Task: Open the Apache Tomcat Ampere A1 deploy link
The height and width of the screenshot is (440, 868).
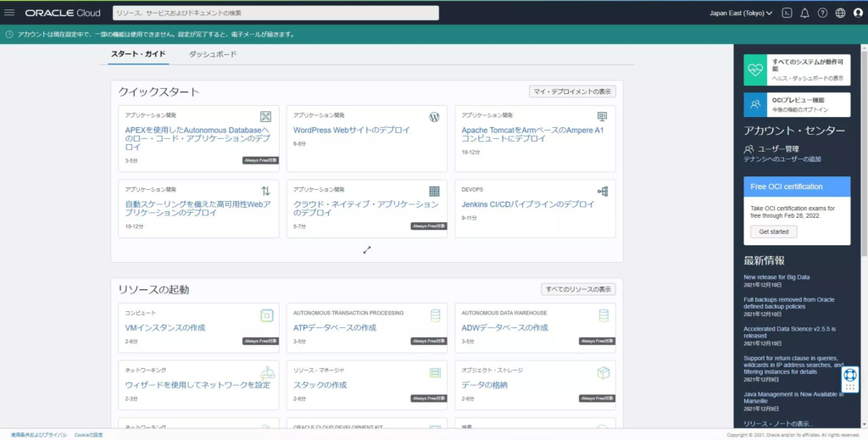Action: [x=532, y=135]
